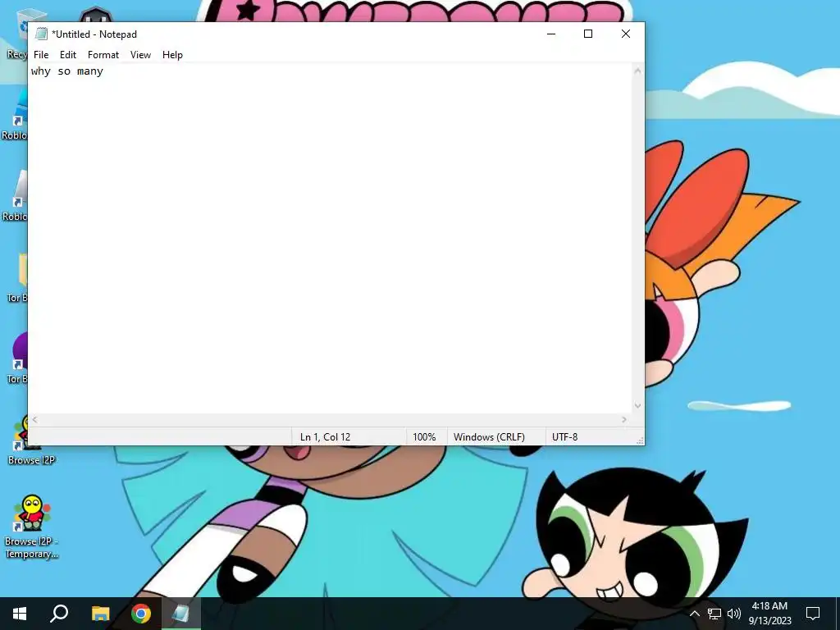840x630 pixels.
Task: Open the 4:18 AM clock calendar
Action: 769,614
